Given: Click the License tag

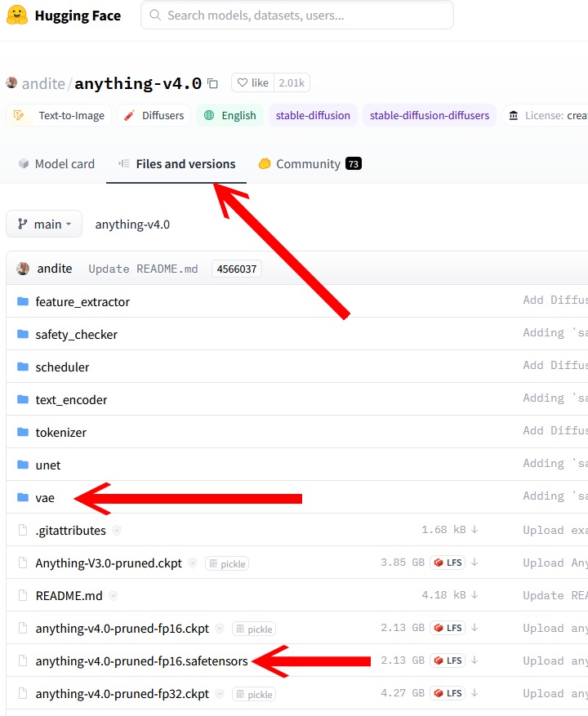Looking at the screenshot, I should coord(545,116).
